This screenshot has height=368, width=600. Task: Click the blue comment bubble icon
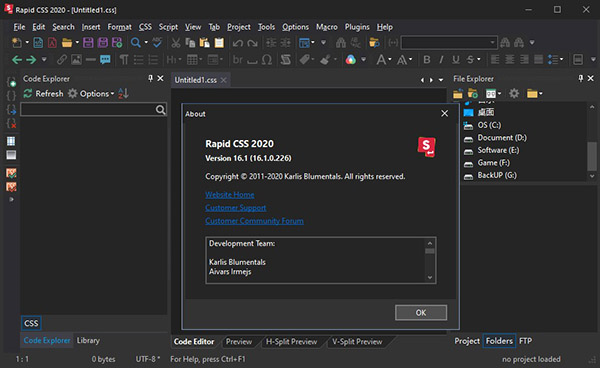coord(105,60)
